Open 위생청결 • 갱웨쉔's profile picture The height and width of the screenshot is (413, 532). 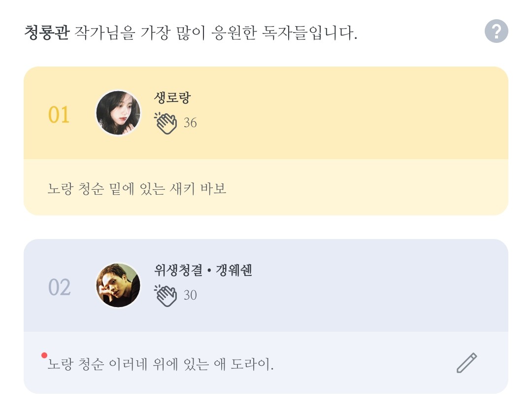pyautogui.click(x=118, y=285)
